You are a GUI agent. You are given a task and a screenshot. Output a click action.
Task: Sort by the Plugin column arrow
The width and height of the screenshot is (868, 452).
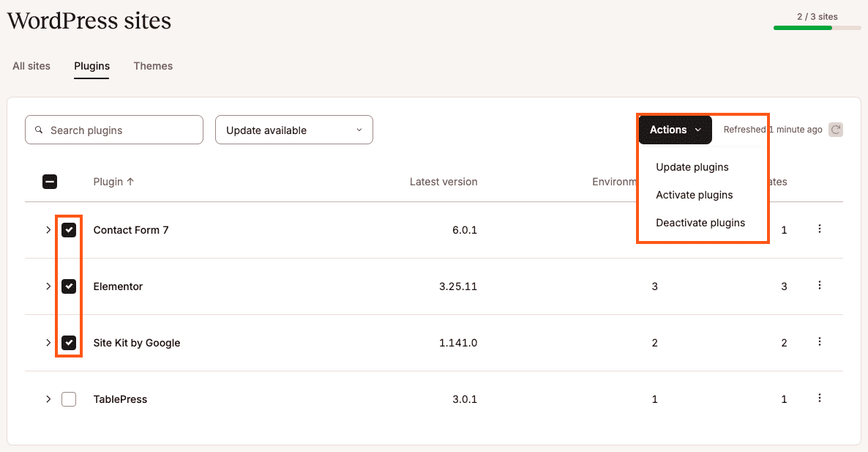130,182
